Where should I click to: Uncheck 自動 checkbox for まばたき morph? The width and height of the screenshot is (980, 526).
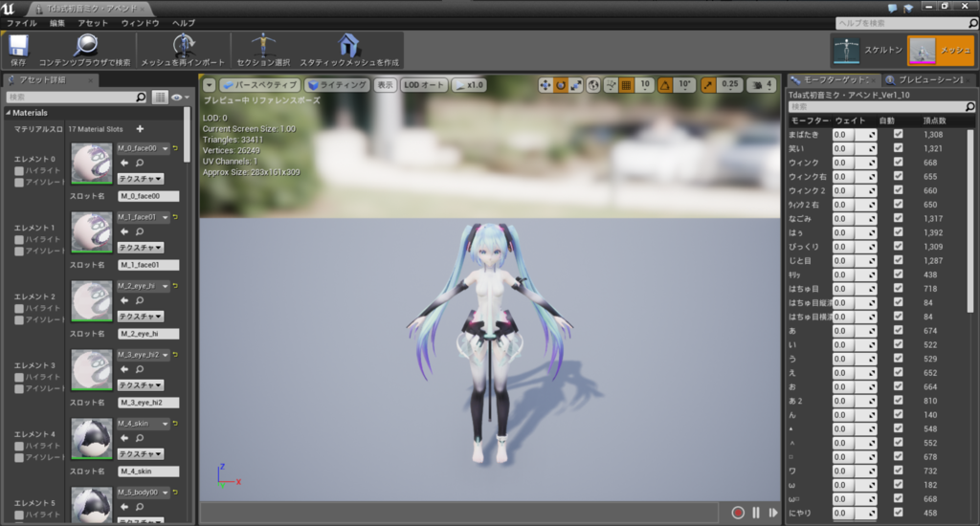[898, 134]
